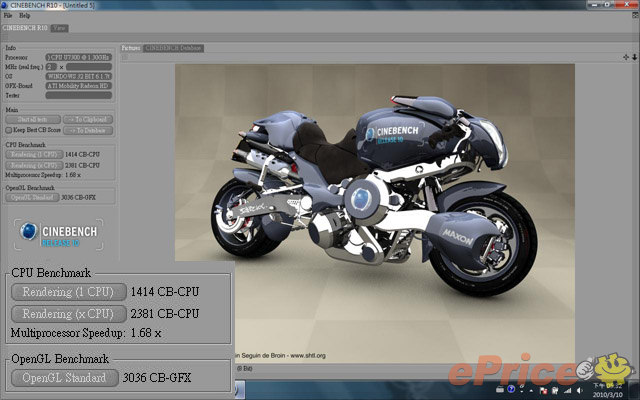Click the MHz field showing 2
Screen dimensions: 640x400
click(x=51, y=67)
